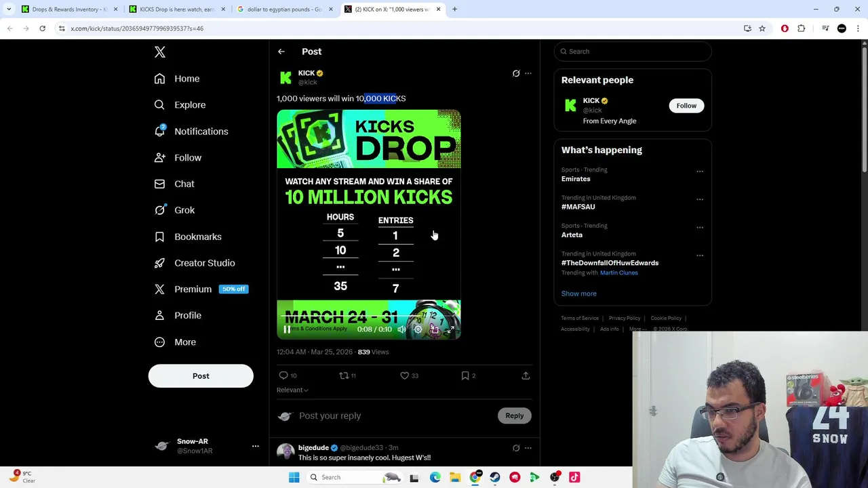The image size is (868, 488).
Task: Open Chat in sidebar
Action: 174,184
